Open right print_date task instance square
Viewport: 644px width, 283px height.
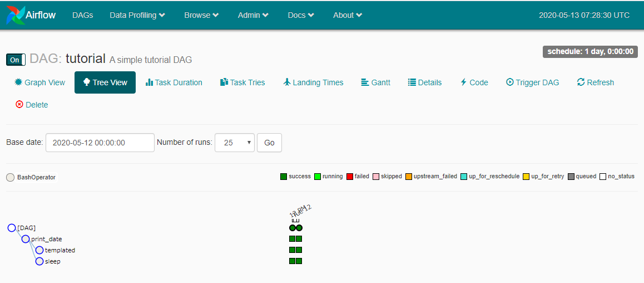point(299,238)
